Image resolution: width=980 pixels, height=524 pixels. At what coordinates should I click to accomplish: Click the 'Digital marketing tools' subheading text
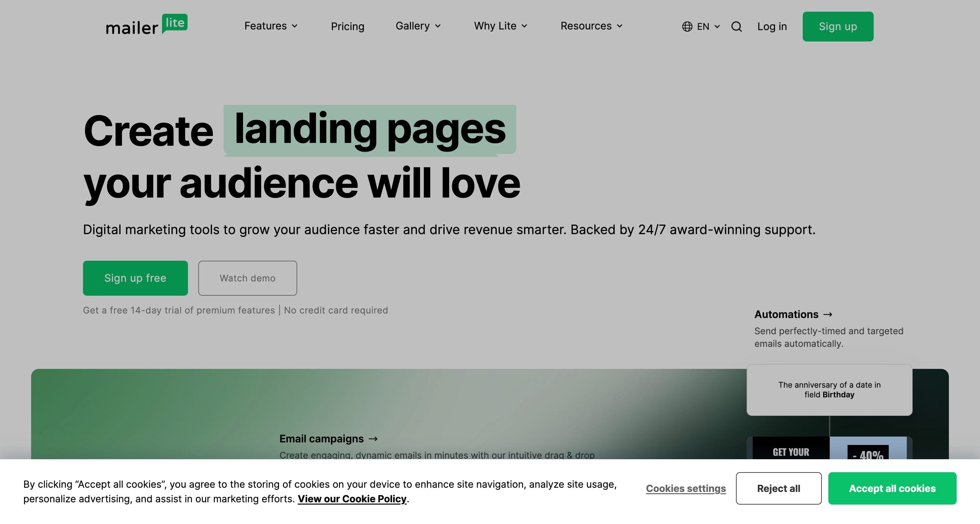click(449, 230)
